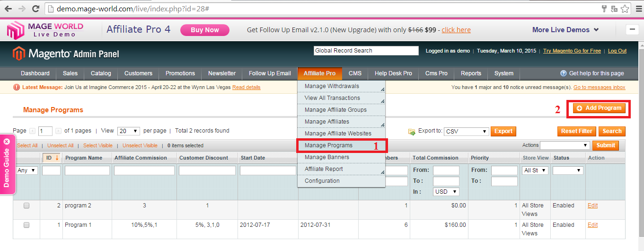Focus the page number input field
This screenshot has height=251, width=644.
coord(45,131)
